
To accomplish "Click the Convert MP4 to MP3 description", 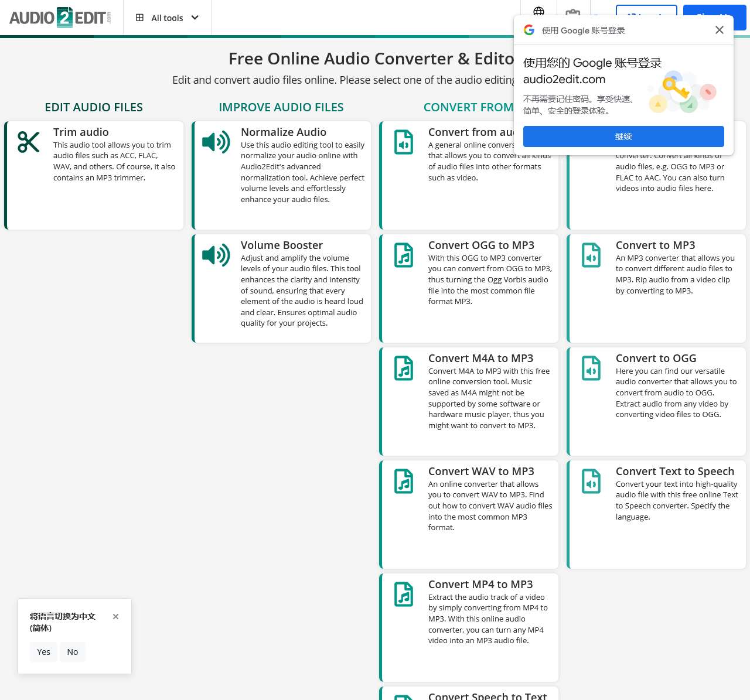I will [x=488, y=619].
